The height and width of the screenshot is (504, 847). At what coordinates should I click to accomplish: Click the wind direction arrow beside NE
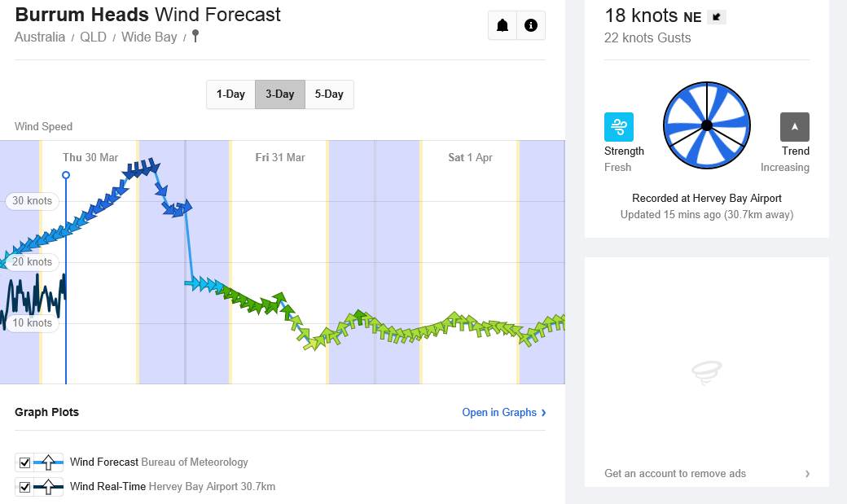[716, 16]
